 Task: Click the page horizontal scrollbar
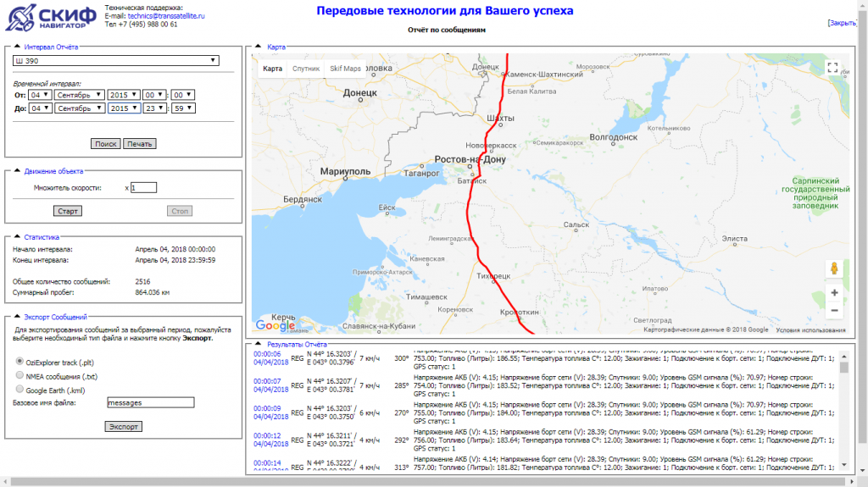(430, 482)
